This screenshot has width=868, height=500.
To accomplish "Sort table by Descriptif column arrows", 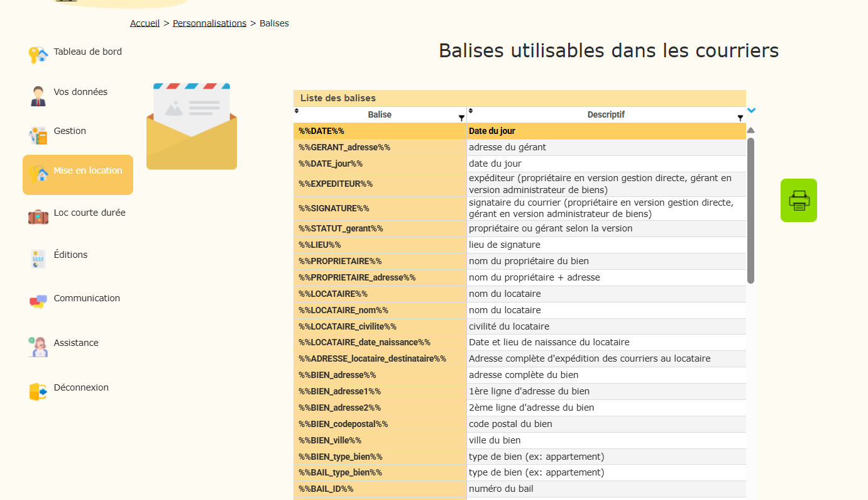I will click(470, 111).
